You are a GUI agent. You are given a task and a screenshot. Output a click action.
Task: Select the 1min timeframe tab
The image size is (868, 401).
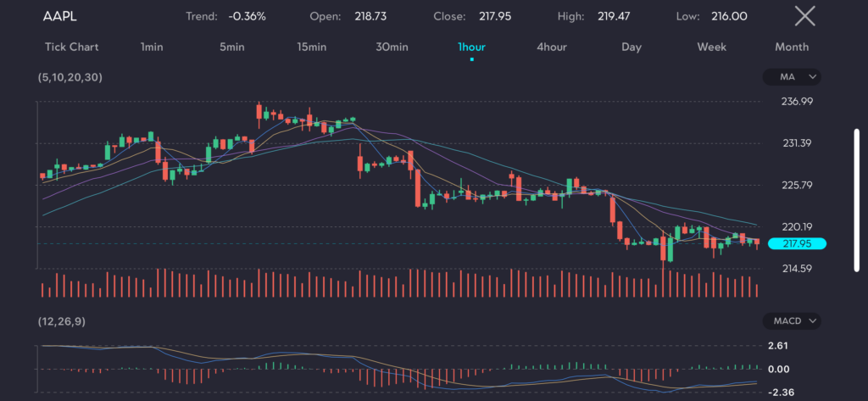[152, 47]
